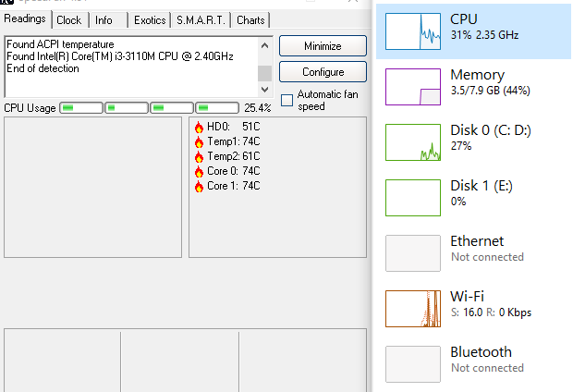Enable Automatic fan speed checkbox
573x392 pixels.
pyautogui.click(x=286, y=100)
